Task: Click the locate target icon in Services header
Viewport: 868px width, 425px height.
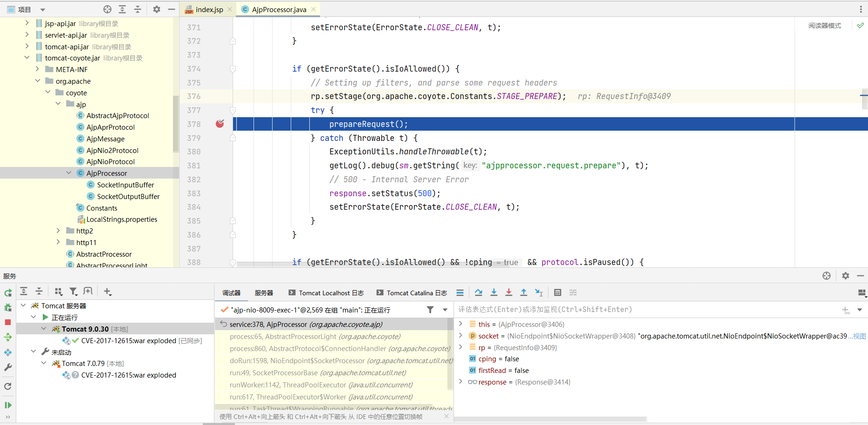Action: pyautogui.click(x=827, y=276)
